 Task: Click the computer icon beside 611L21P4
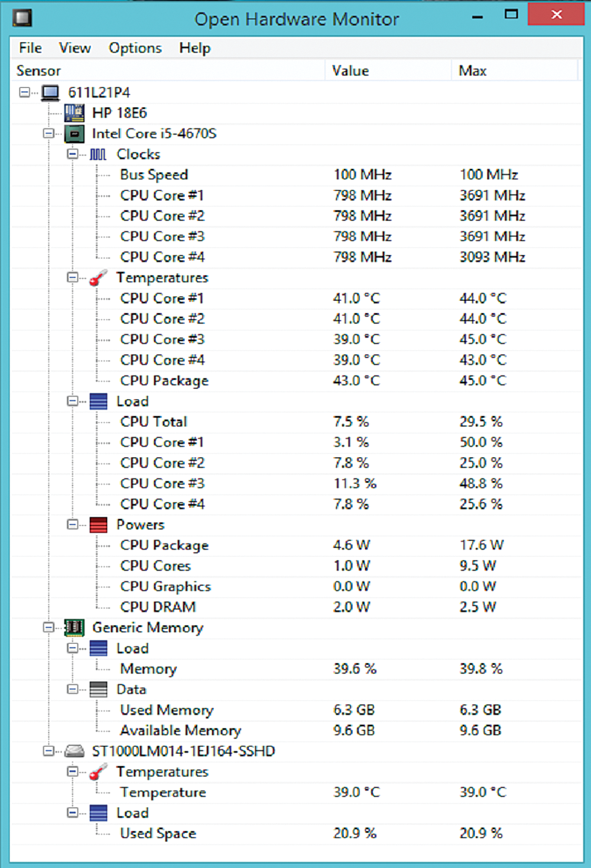click(50, 93)
